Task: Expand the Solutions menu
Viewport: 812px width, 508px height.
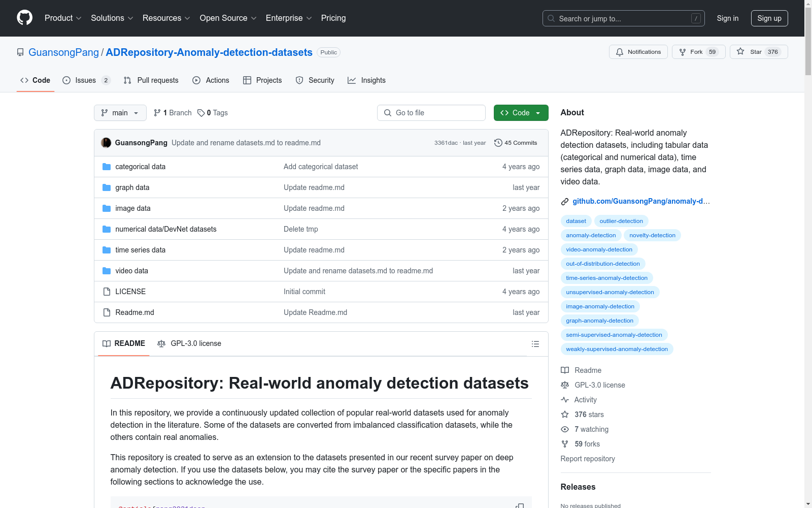Action: click(112, 18)
